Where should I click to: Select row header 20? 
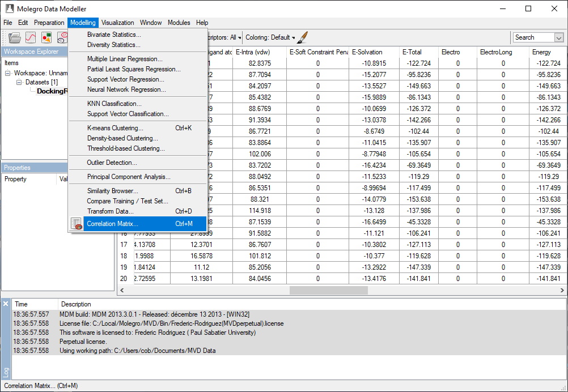[125, 279]
